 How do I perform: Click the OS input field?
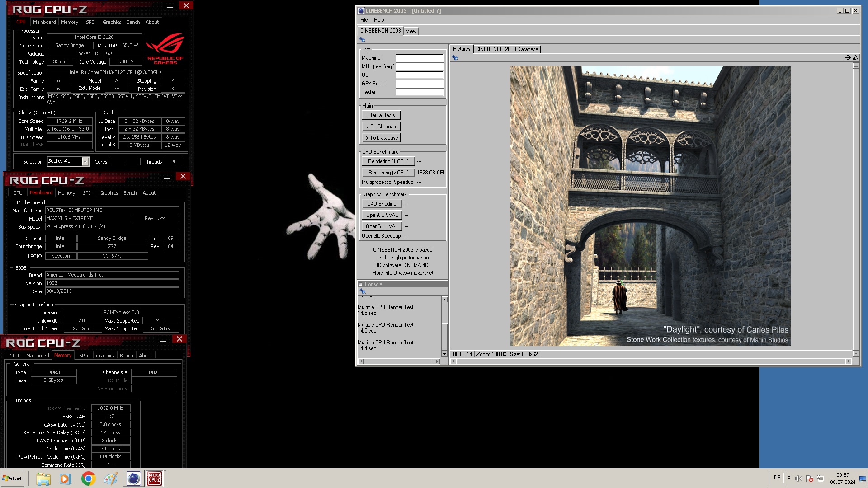click(420, 75)
